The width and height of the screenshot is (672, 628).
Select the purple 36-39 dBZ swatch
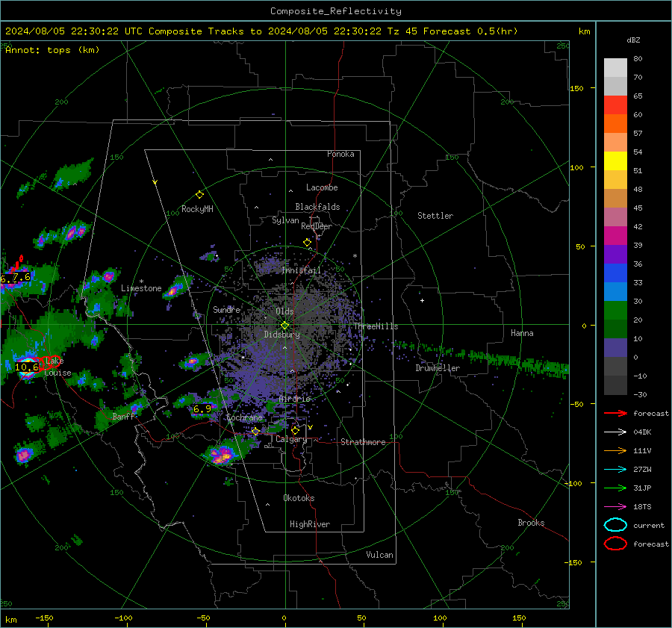(615, 255)
